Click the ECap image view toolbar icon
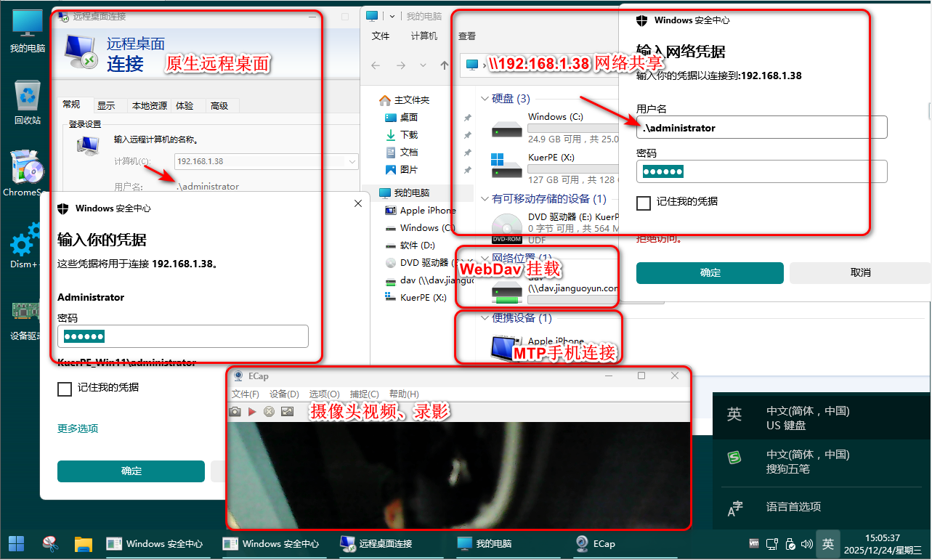Image resolution: width=932 pixels, height=560 pixels. (x=287, y=412)
